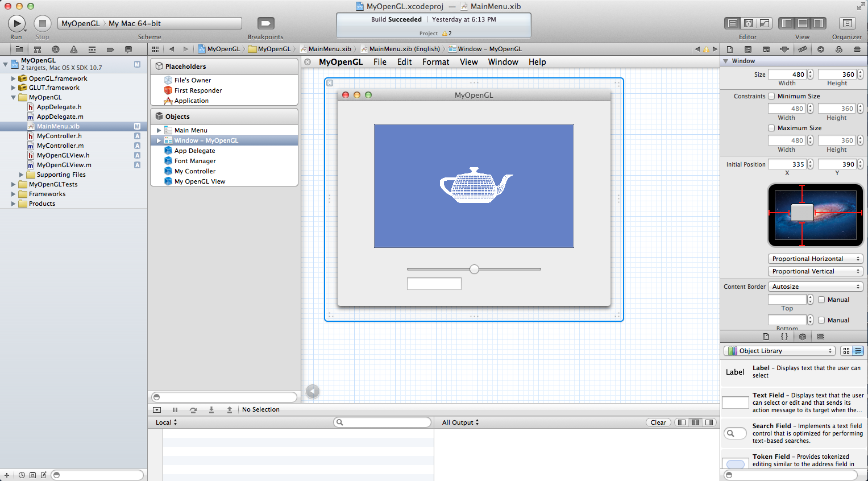
Task: Show the Size inspector ruler icon
Action: tap(803, 49)
